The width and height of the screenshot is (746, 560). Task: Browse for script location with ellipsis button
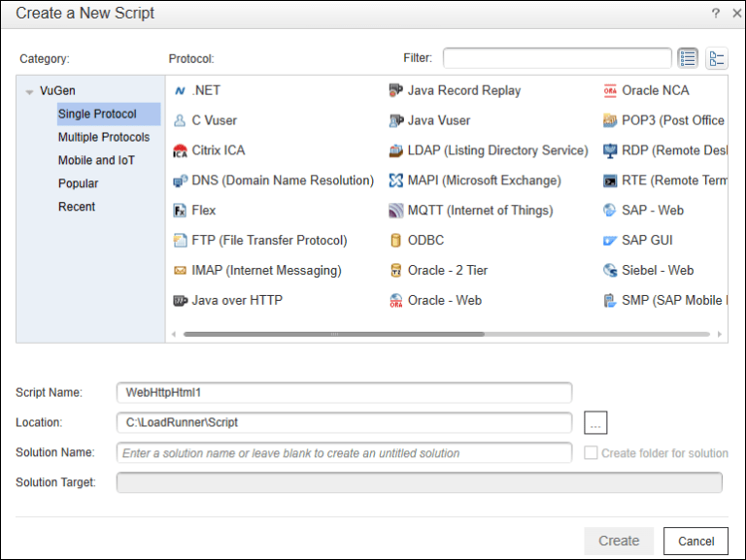[595, 422]
